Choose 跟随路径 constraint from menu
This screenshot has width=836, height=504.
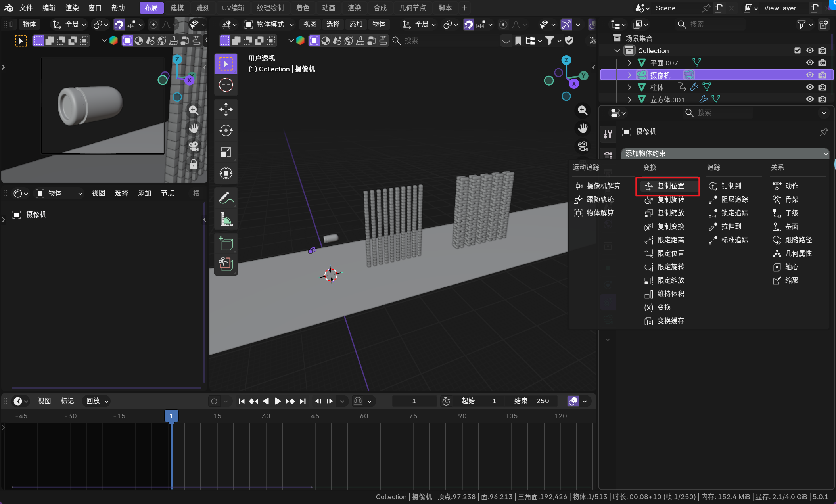[x=798, y=240]
